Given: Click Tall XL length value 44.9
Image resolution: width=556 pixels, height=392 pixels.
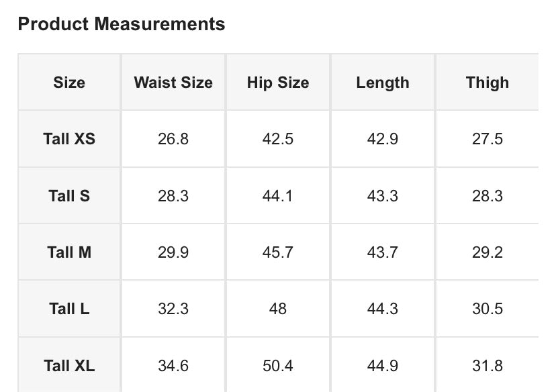Looking at the screenshot, I should pos(383,366).
